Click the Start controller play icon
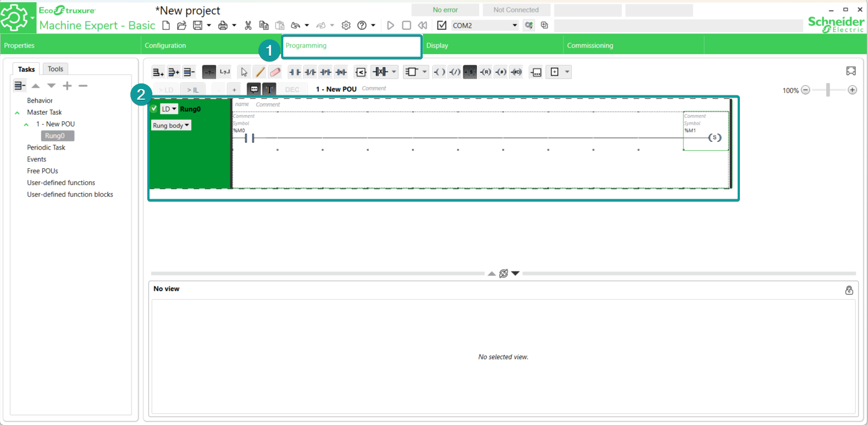The width and height of the screenshot is (868, 425). 390,25
